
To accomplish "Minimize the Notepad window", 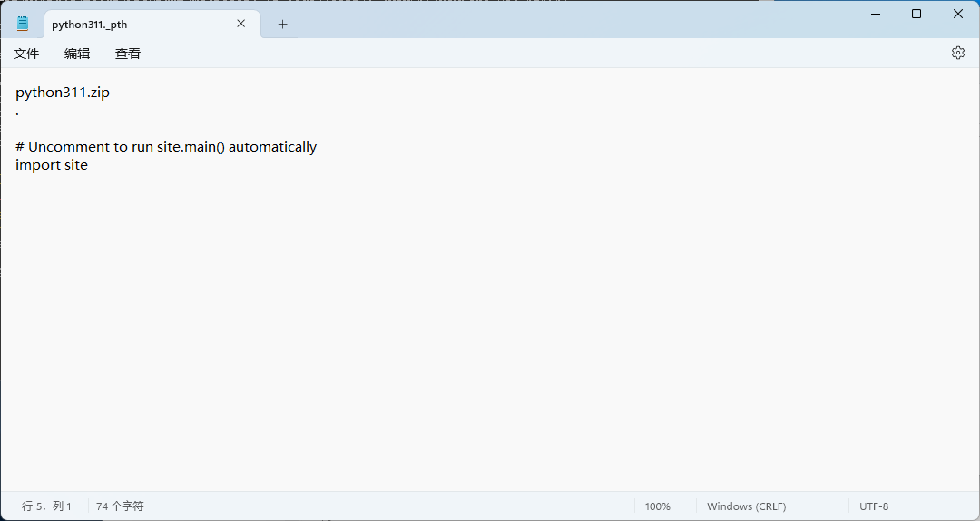I will (876, 14).
